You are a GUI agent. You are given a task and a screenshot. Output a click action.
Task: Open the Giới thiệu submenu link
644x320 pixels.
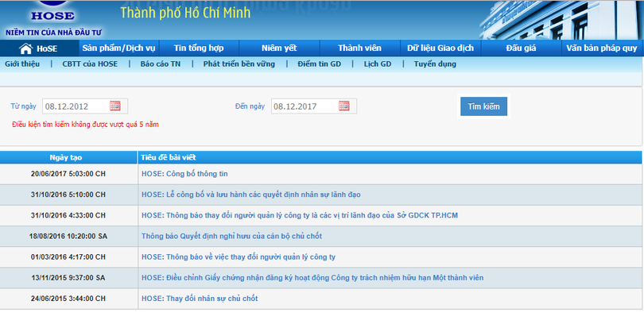[22, 64]
